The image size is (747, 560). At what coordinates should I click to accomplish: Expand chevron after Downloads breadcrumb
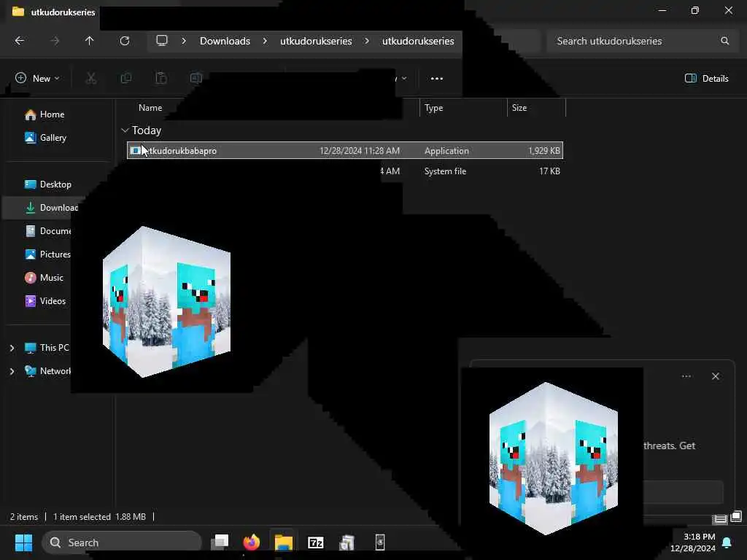[265, 41]
